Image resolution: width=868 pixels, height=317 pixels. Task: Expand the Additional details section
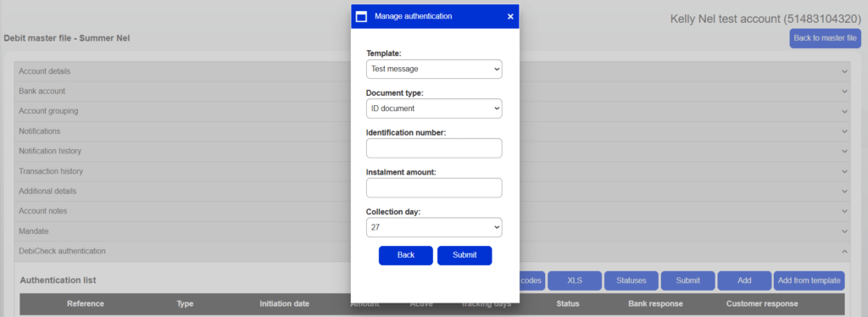coord(432,191)
